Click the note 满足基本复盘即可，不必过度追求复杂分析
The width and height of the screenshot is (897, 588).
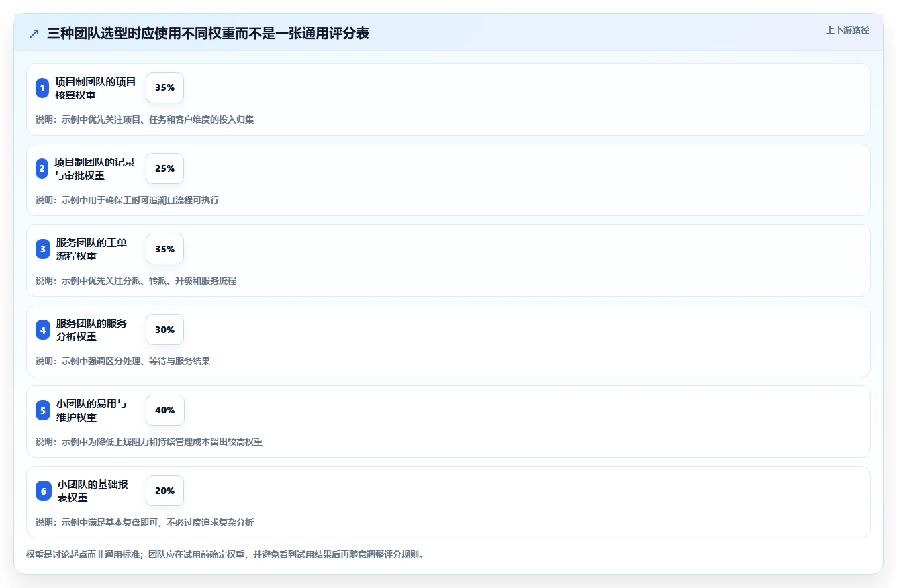[x=144, y=522]
